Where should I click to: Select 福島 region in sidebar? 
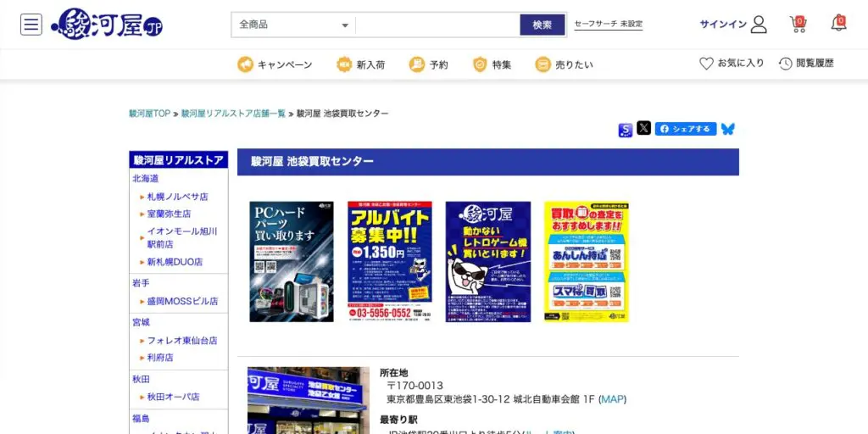[x=141, y=419]
